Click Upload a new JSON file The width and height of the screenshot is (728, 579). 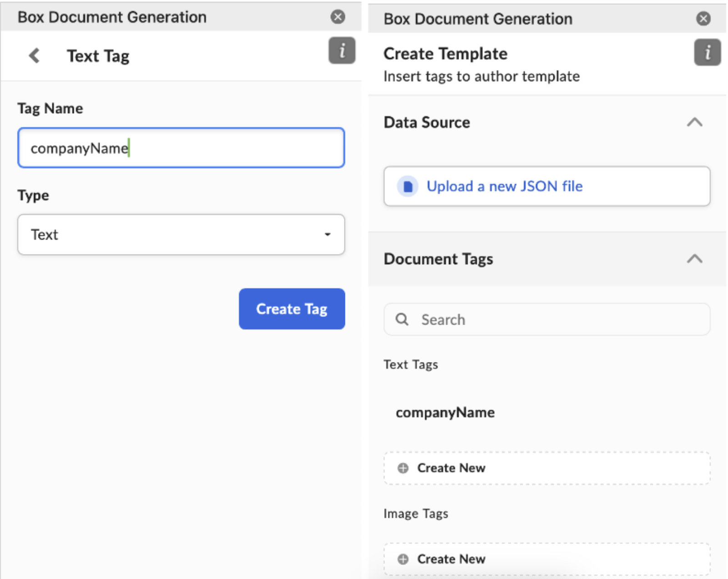(x=504, y=186)
